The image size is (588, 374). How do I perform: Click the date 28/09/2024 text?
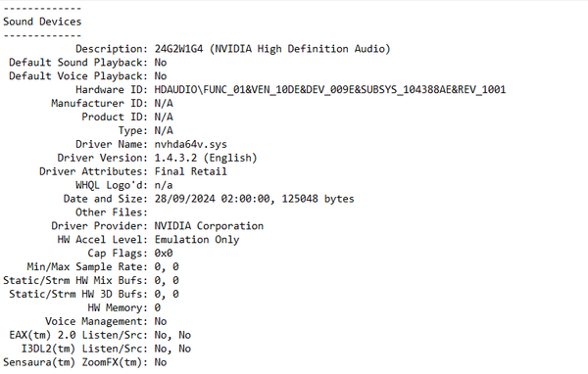[x=185, y=199]
